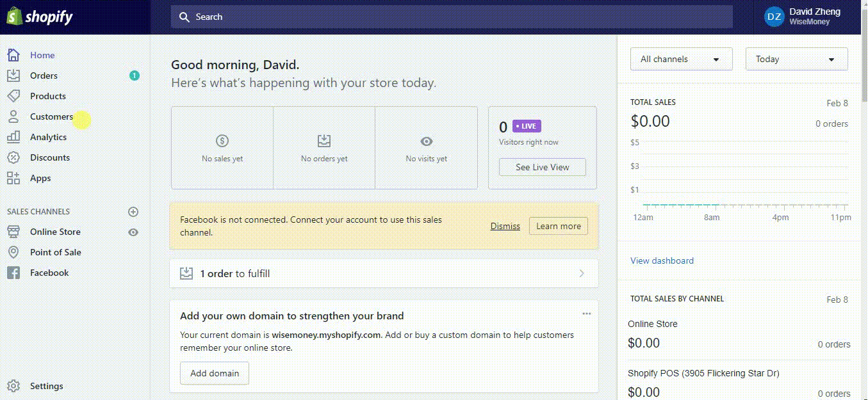
Task: Expand 1 order to fulfill chevron
Action: 582,273
